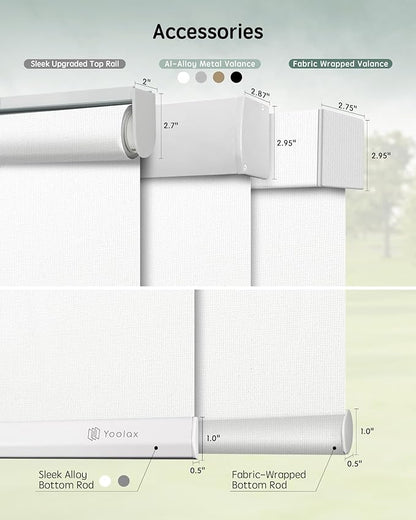
Task: Click the callout dot on alloy bottom rod
Action: pyautogui.click(x=156, y=448)
